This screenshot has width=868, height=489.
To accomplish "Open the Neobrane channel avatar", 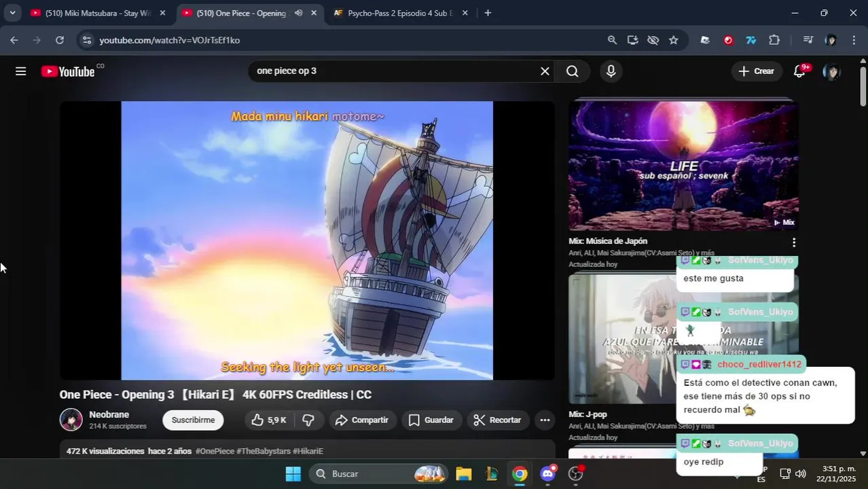I will click(71, 420).
